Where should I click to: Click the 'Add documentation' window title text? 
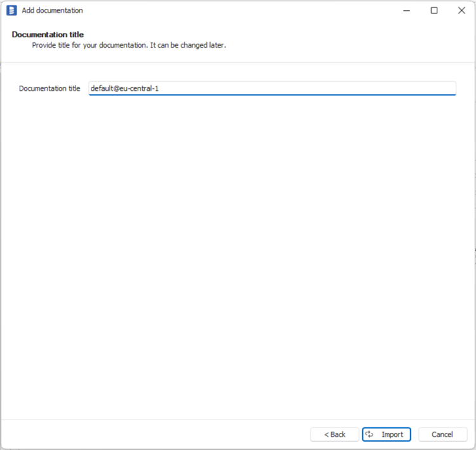52,10
